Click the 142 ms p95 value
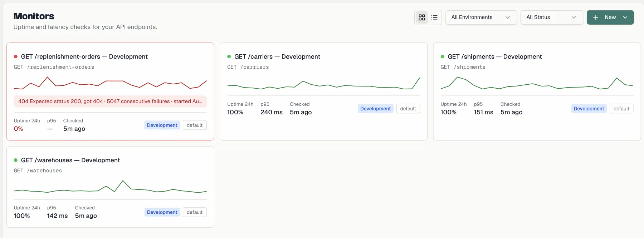644x238 pixels. coord(57,216)
